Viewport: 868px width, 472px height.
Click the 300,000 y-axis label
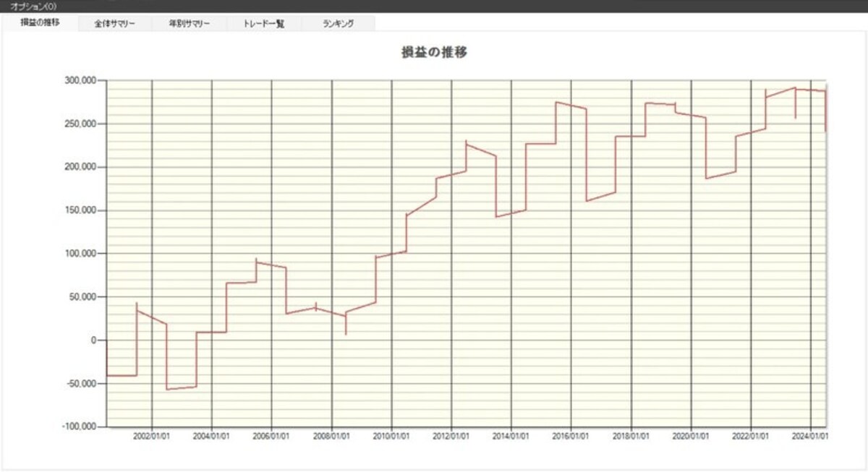click(x=81, y=80)
